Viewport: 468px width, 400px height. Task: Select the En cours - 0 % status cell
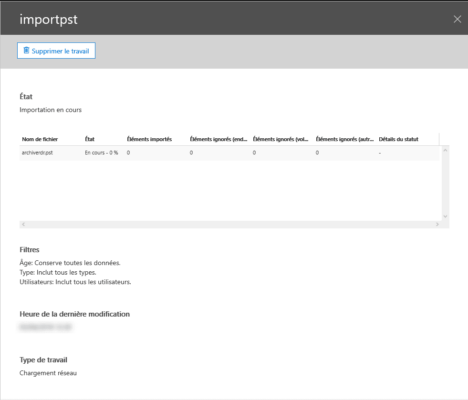[x=101, y=153]
